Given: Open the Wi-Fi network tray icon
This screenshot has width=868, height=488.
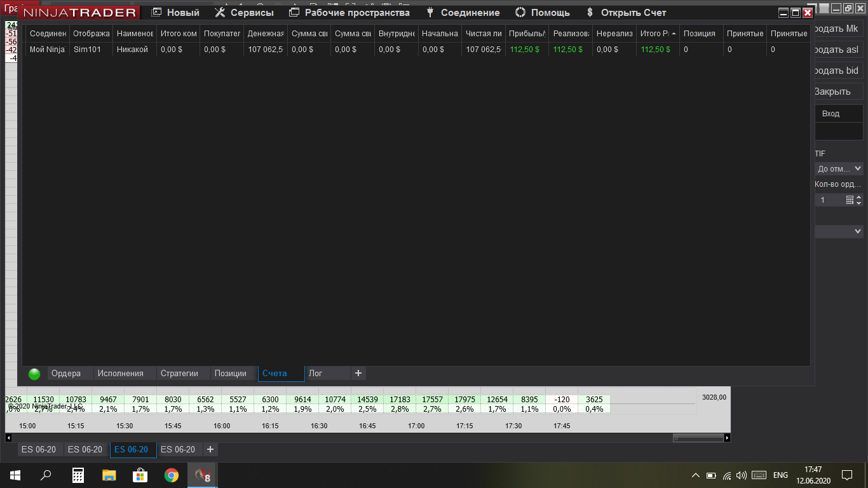Looking at the screenshot, I should [x=727, y=475].
